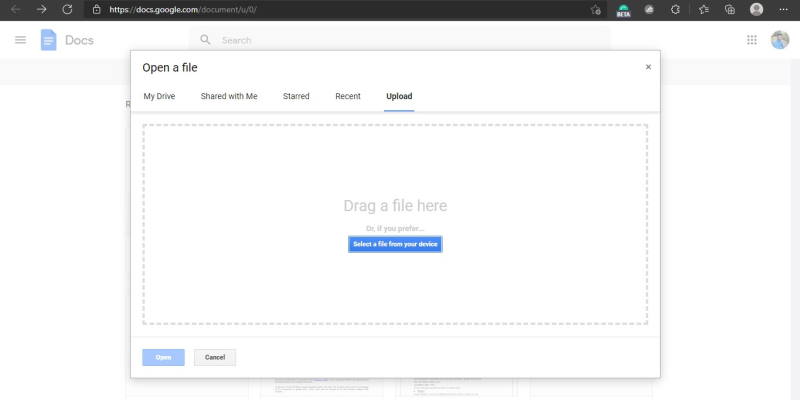The image size is (800, 400).
Task: Add this page to favorites with the star-plus icon
Action: pyautogui.click(x=595, y=10)
